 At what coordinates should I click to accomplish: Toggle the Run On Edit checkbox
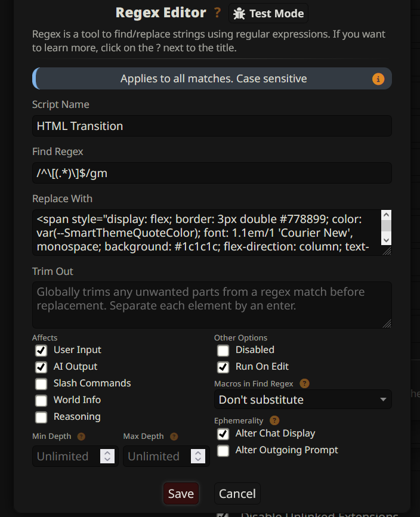tap(223, 367)
